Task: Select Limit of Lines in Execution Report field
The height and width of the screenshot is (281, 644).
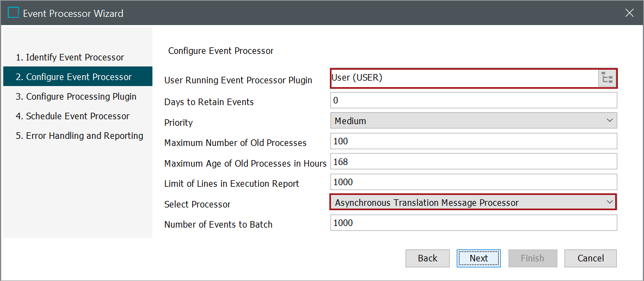Action: 474,181
